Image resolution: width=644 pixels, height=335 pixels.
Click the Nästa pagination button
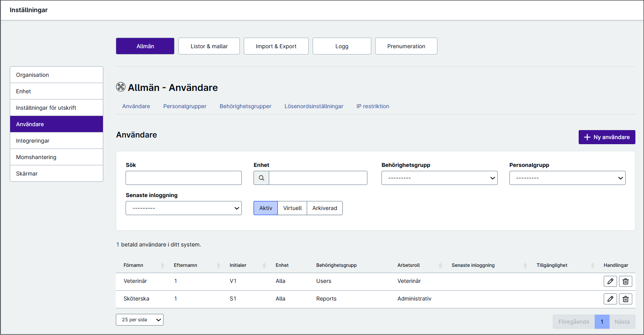[622, 322]
